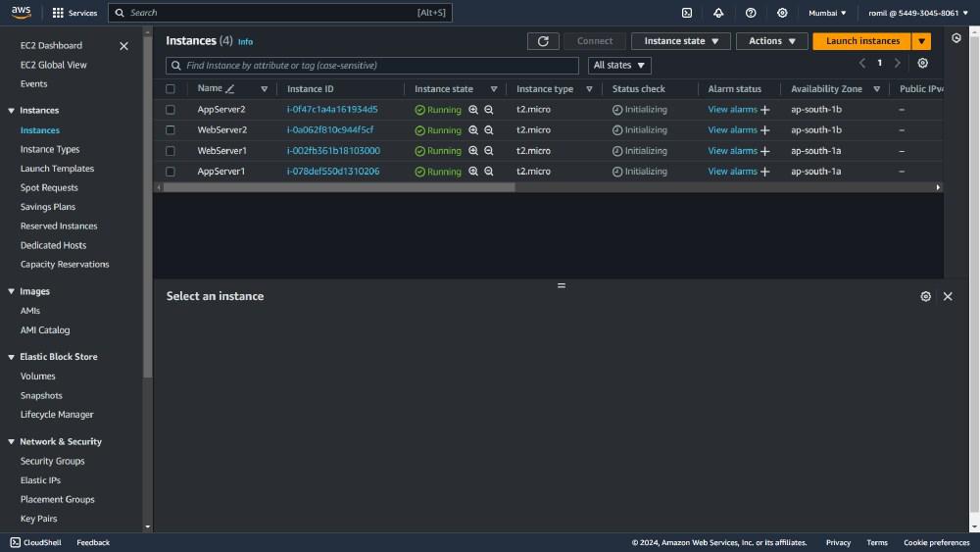
Task: Go to next page of instances
Action: pyautogui.click(x=898, y=63)
